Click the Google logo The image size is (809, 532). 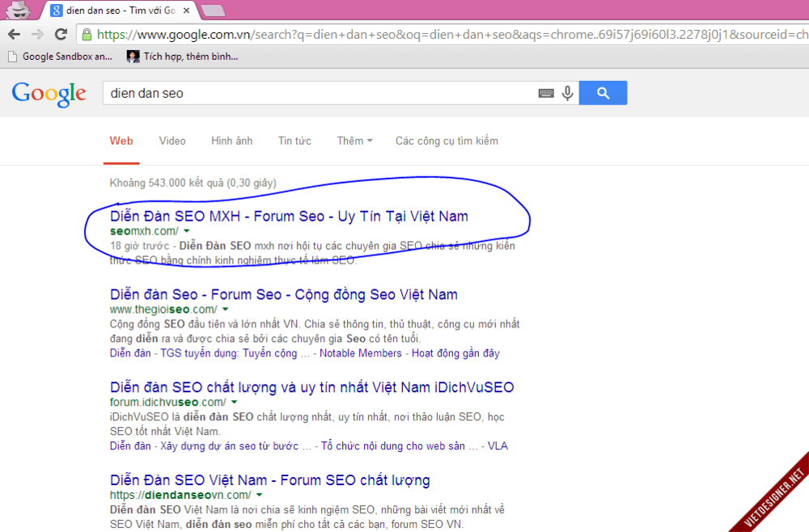(x=49, y=94)
